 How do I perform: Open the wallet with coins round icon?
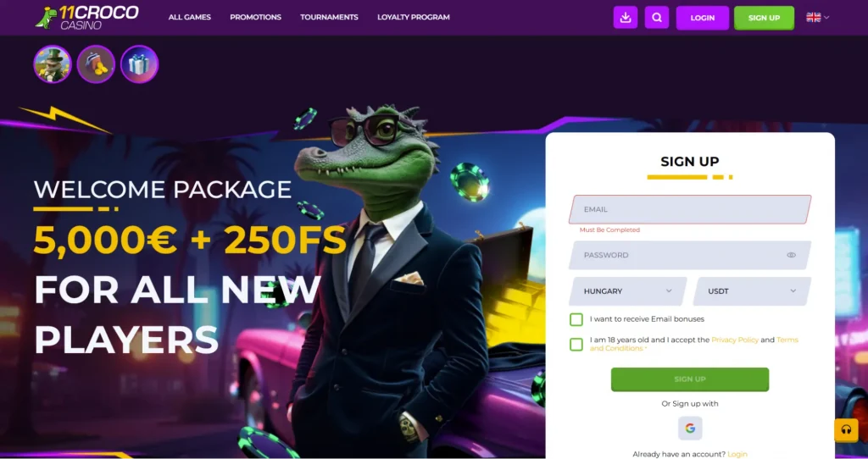(97, 64)
